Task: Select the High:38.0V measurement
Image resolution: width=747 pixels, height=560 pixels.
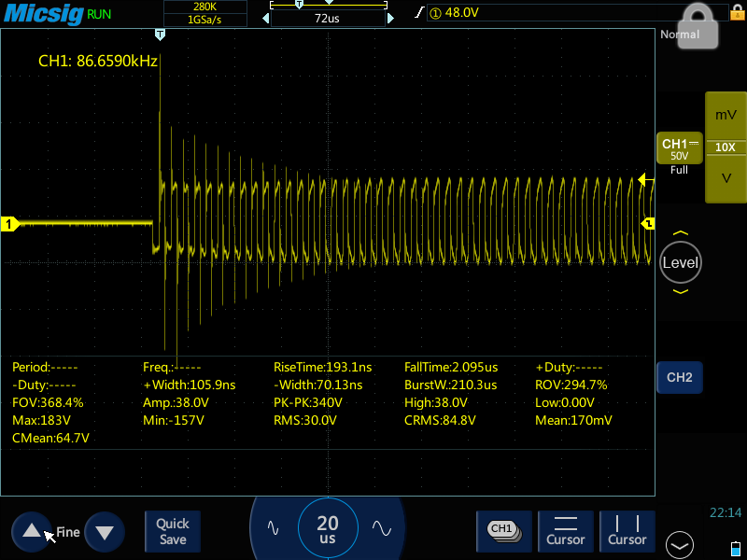Action: tap(436, 403)
